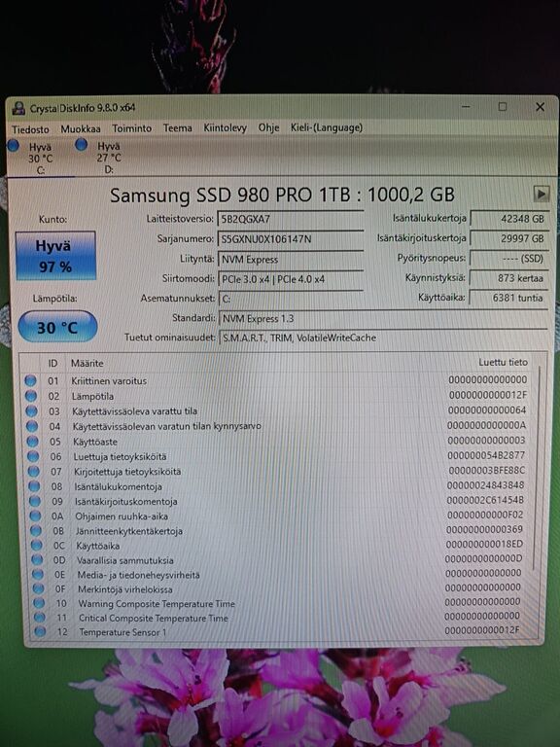The height and width of the screenshot is (747, 560).
Task: Click status dot for row 11 Critical Composite Temperature
Action: point(39,618)
